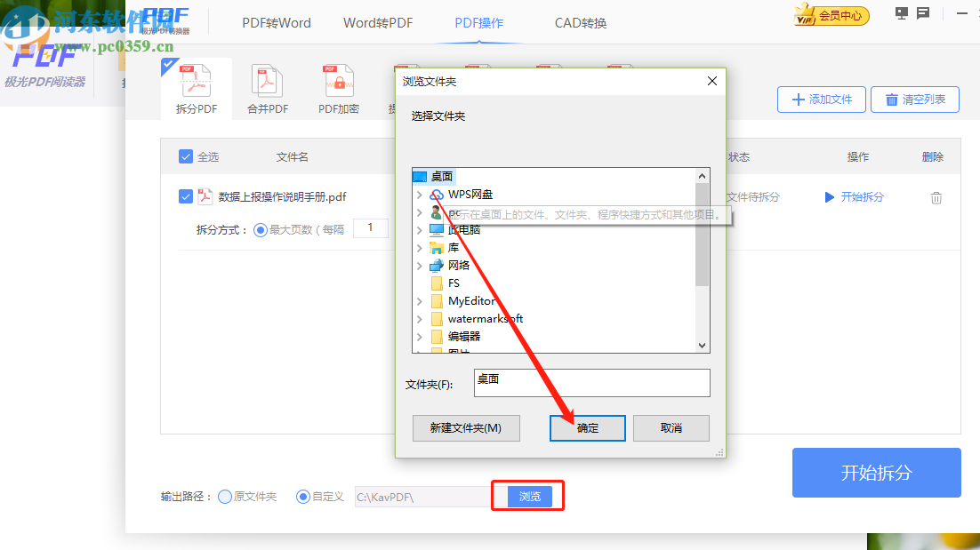The height and width of the screenshot is (550, 980).
Task: Expand the 库 tree item
Action: 421,247
